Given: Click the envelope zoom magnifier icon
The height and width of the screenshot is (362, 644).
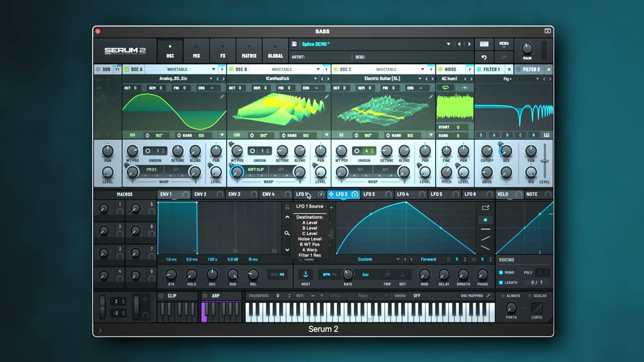Looking at the screenshot, I should (x=287, y=233).
